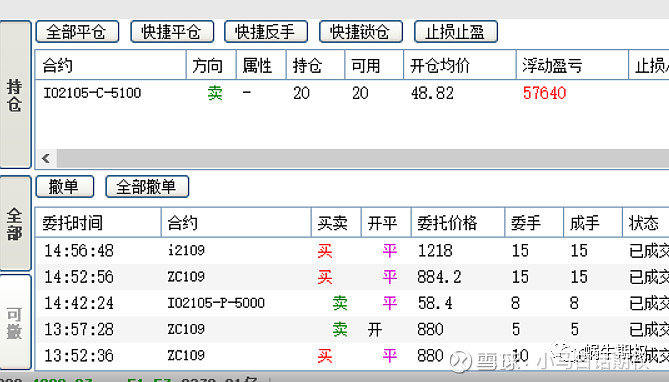Viewport: 669px width, 382px height.
Task: Click the 快捷平仓 button
Action: point(172,32)
